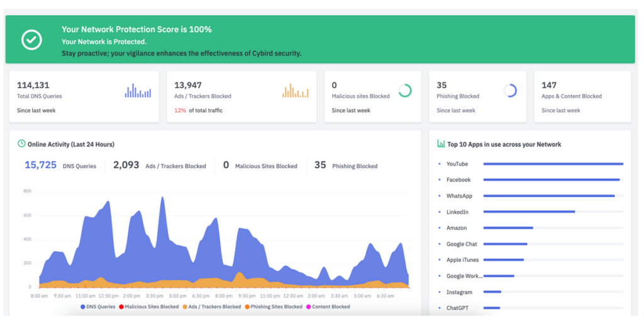Open the Apps & Content Blocked card
644x328 pixels.
coord(582,96)
